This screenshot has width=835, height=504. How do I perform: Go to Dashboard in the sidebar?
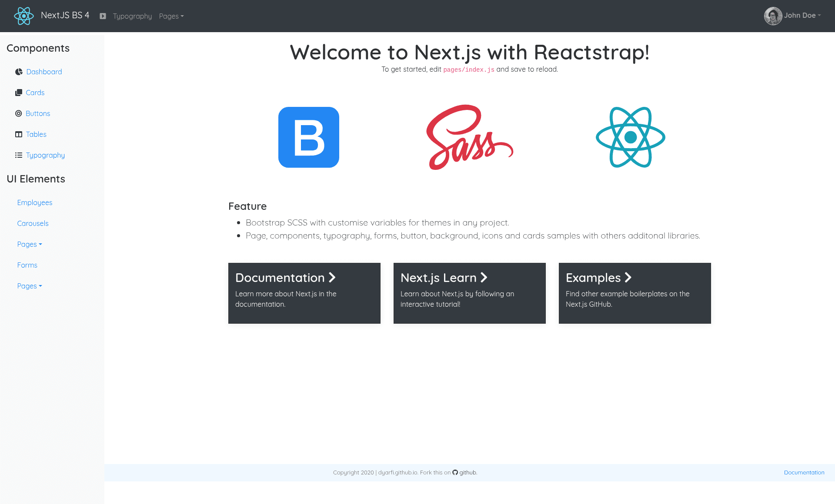pyautogui.click(x=44, y=72)
